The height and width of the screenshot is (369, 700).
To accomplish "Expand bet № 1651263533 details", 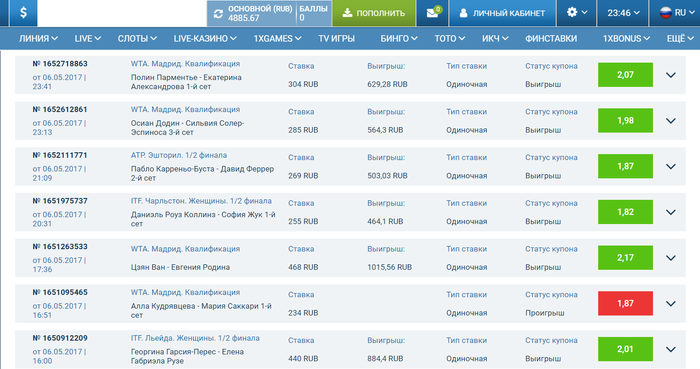I will (671, 258).
